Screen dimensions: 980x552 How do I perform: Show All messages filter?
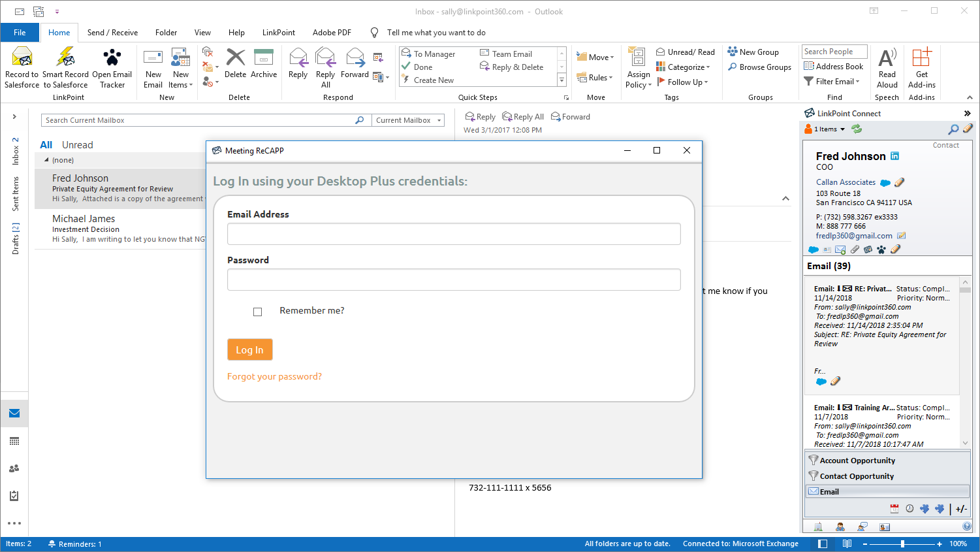tap(46, 145)
